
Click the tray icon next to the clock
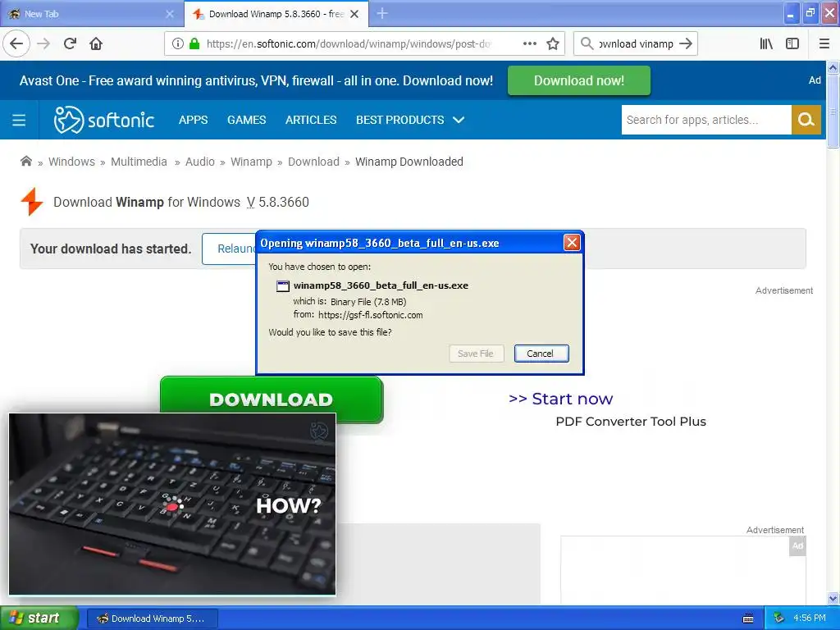(779, 619)
